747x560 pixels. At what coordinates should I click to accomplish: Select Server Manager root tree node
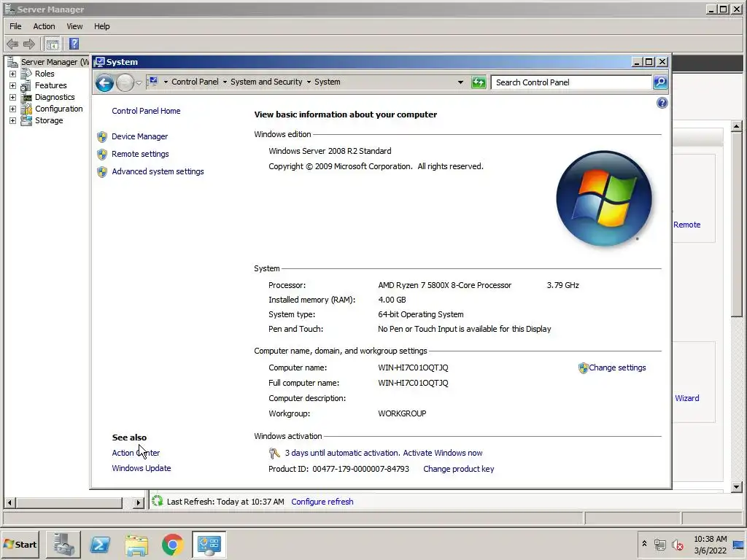54,62
